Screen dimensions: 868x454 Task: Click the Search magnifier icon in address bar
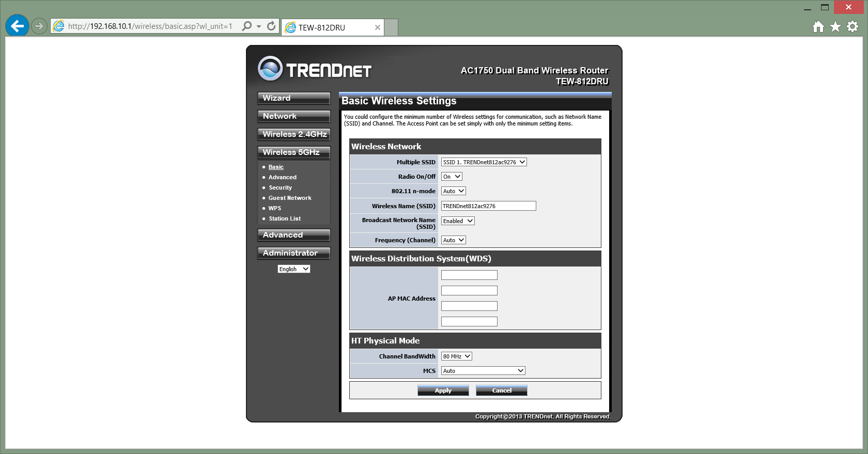(247, 26)
